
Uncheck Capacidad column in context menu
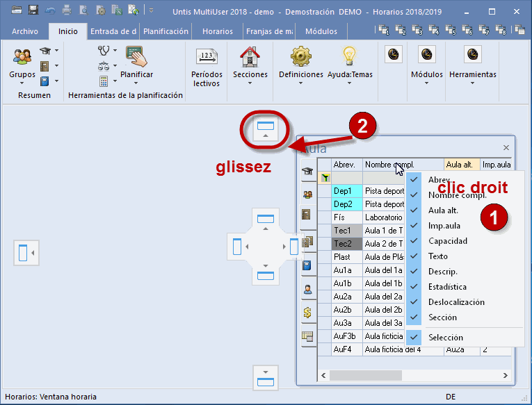pyautogui.click(x=448, y=241)
